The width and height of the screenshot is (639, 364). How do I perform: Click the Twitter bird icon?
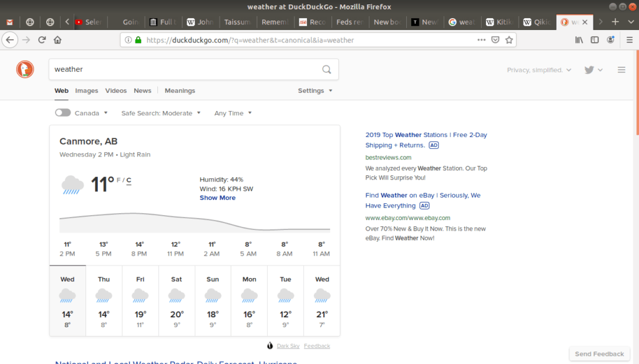(589, 70)
